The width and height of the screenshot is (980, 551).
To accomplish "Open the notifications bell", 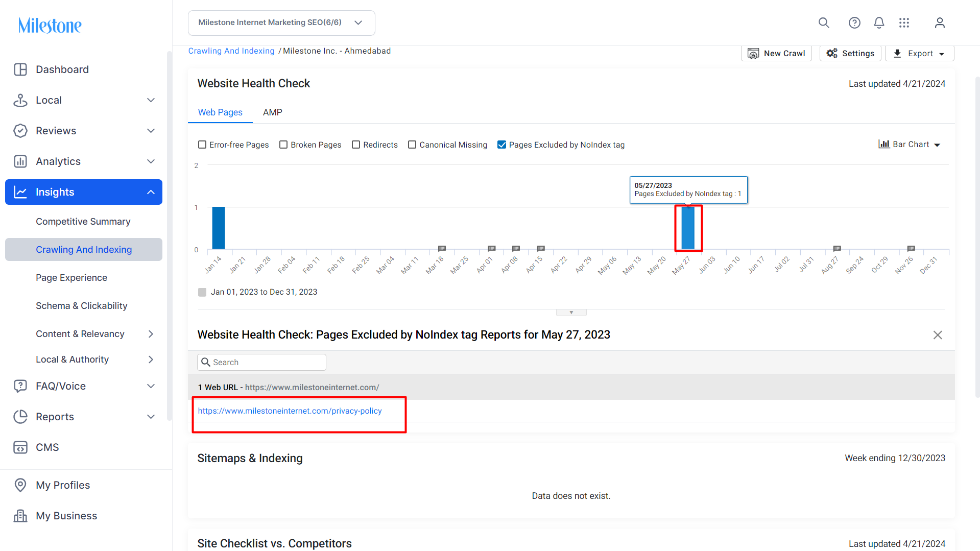I will coord(879,23).
